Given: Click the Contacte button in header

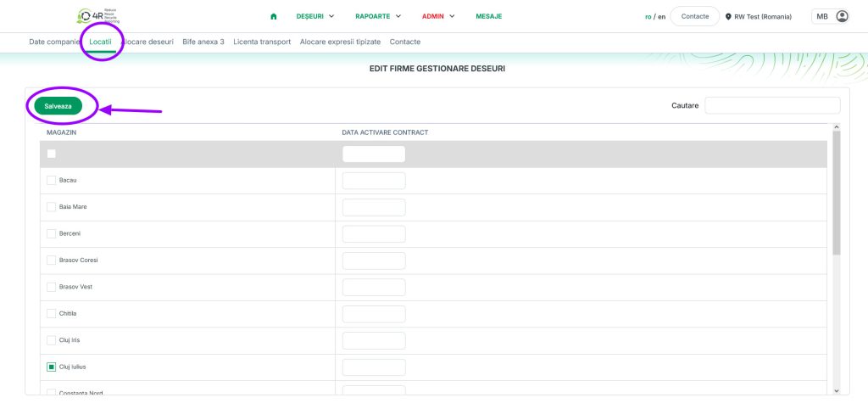Looking at the screenshot, I should coord(694,16).
